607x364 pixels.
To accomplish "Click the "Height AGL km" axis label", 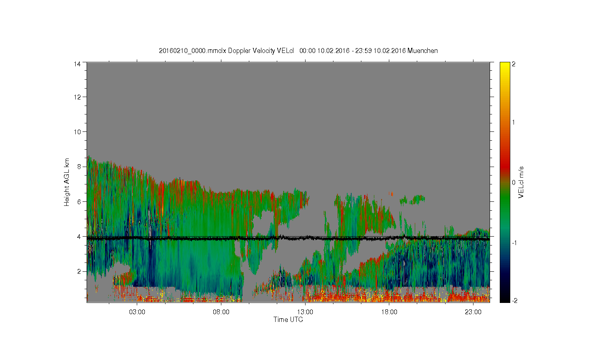I will [67, 182].
